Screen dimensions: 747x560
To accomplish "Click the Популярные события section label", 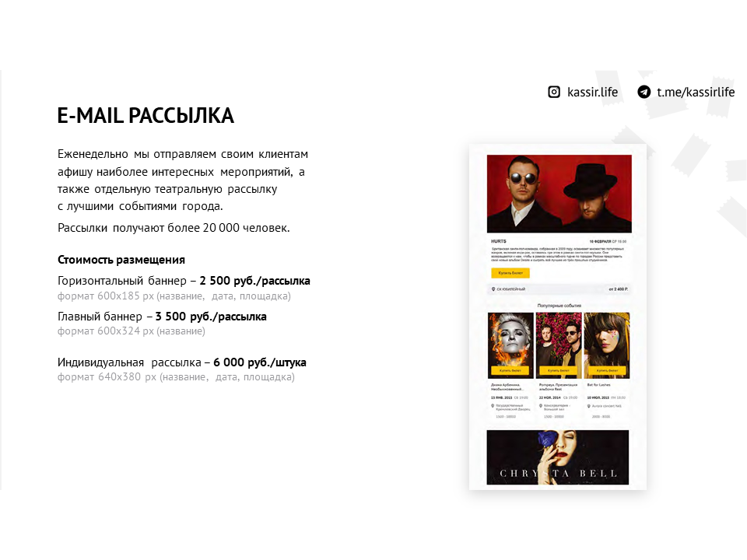I will coord(559,306).
